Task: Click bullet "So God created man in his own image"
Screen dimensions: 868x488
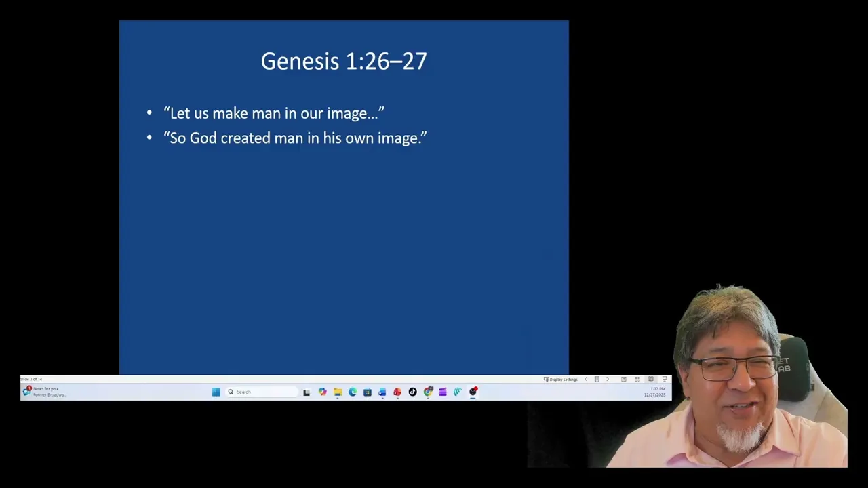Action: coord(295,138)
